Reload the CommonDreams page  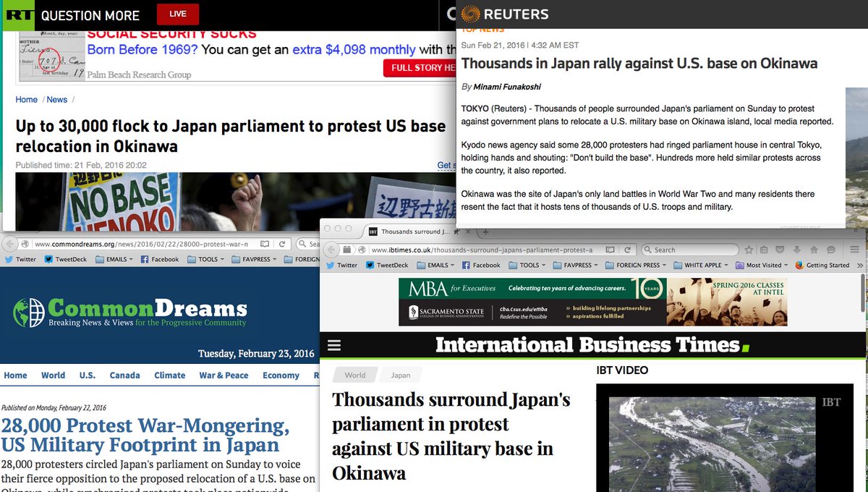coord(283,244)
